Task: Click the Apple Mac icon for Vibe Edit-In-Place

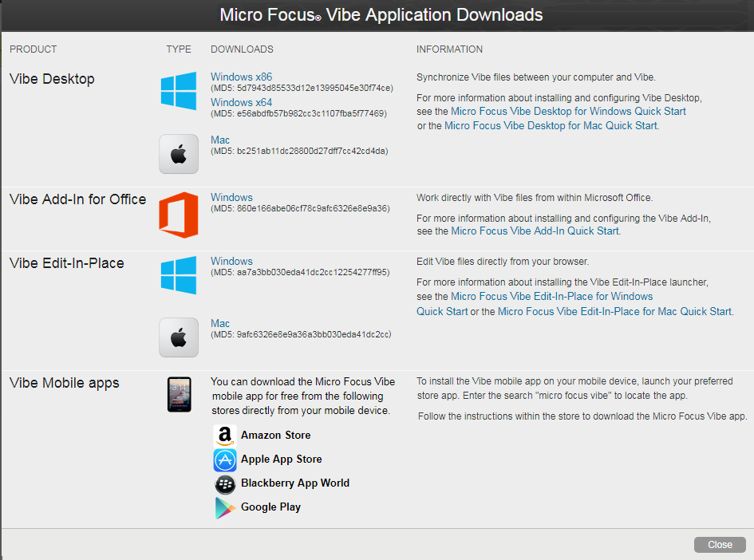Action: pos(179,337)
